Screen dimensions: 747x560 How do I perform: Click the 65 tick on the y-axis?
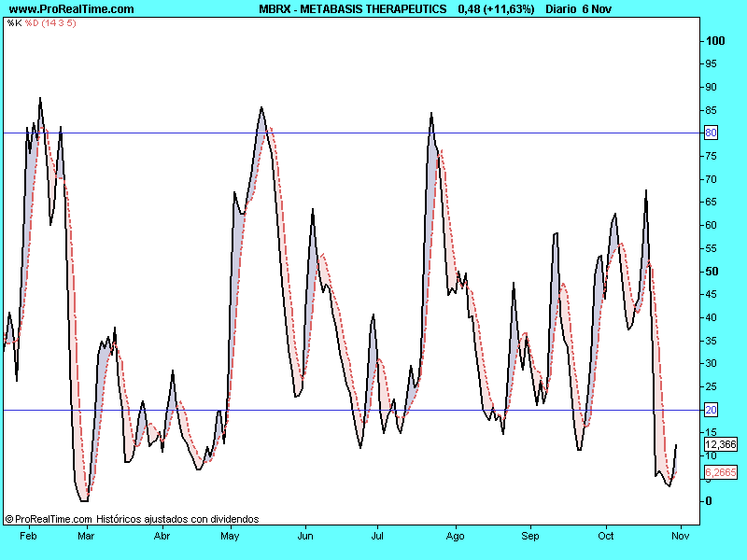pyautogui.click(x=711, y=202)
